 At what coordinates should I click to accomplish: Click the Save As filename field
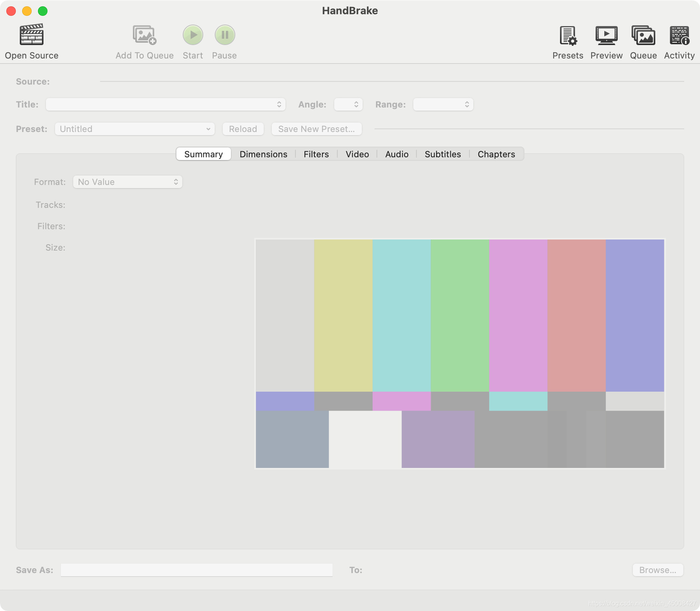pos(197,570)
